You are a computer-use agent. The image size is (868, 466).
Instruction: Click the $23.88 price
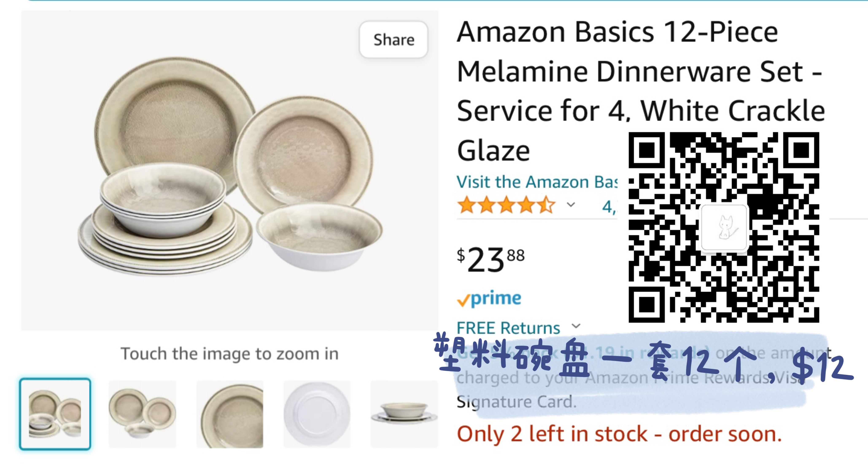(491, 259)
